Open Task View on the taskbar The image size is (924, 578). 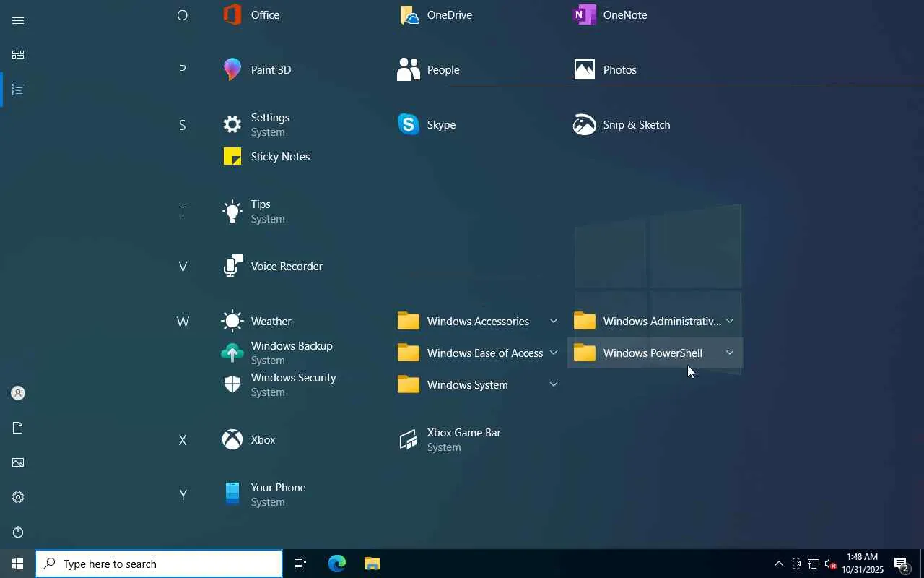click(300, 564)
